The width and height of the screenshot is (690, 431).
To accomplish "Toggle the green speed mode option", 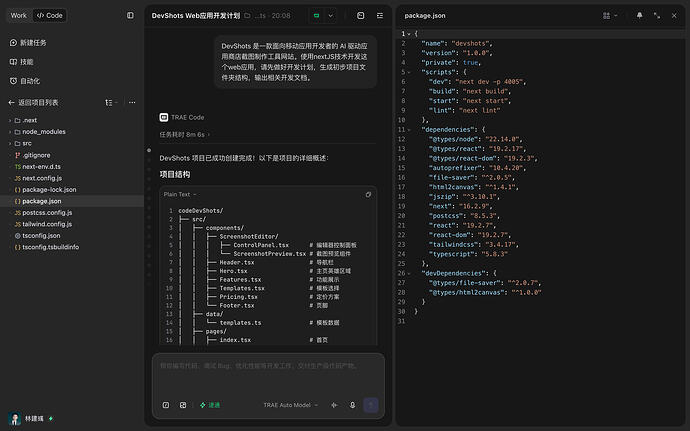I will pyautogui.click(x=210, y=405).
